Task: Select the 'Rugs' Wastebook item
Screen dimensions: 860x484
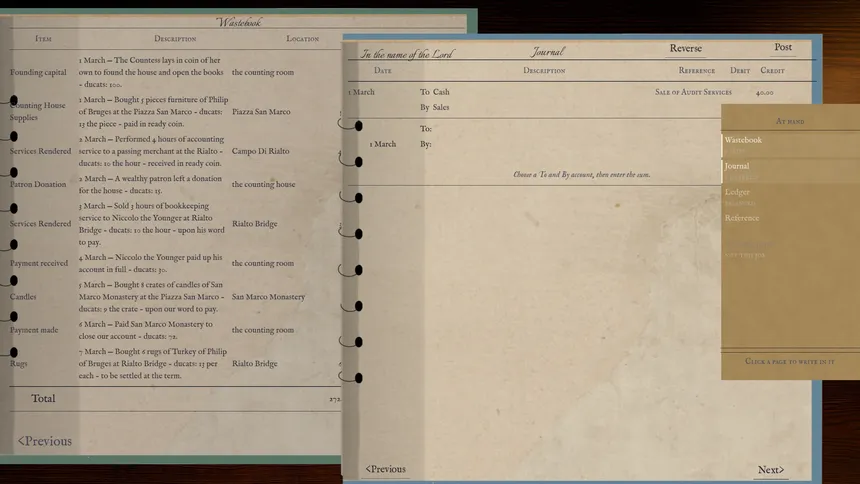Action: pos(18,364)
